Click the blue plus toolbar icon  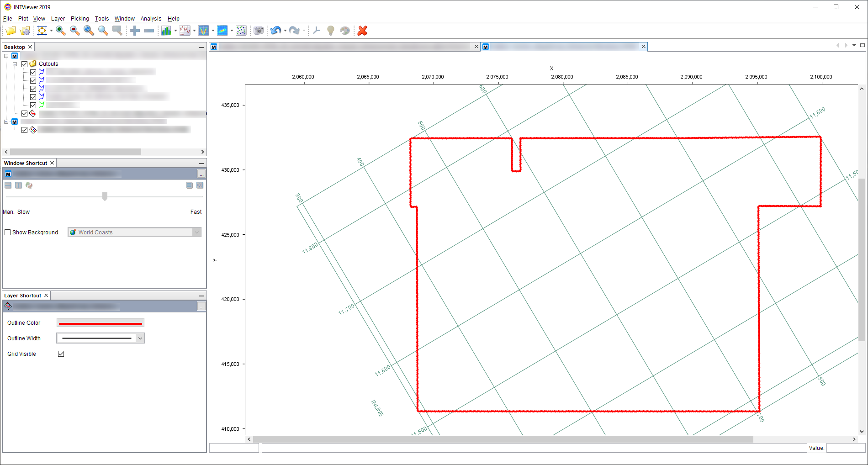pos(135,31)
